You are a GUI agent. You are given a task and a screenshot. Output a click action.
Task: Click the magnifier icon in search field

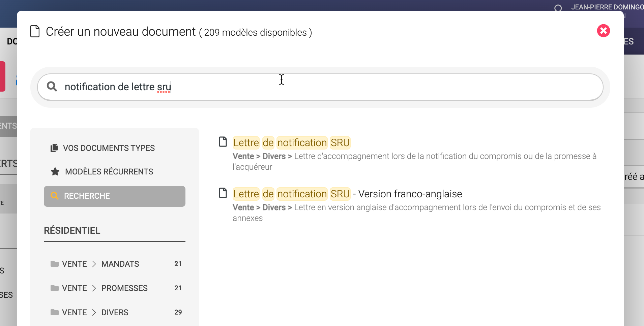(52, 87)
